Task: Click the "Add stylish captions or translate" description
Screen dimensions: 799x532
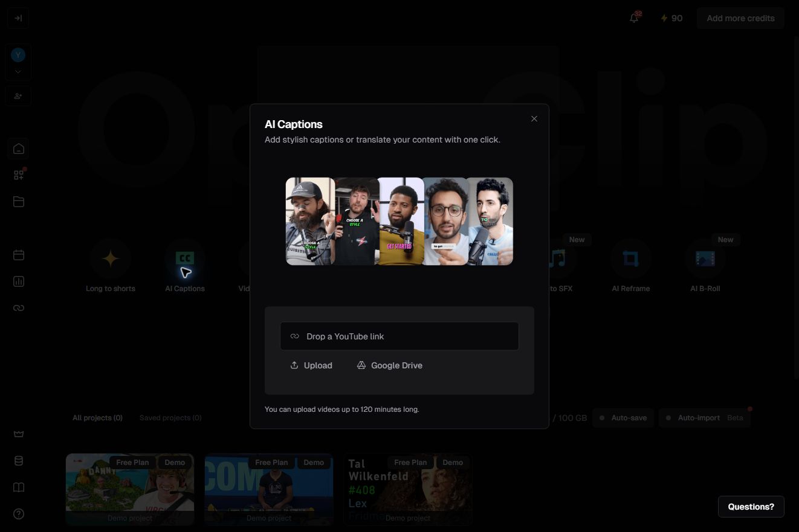Action: tap(383, 139)
